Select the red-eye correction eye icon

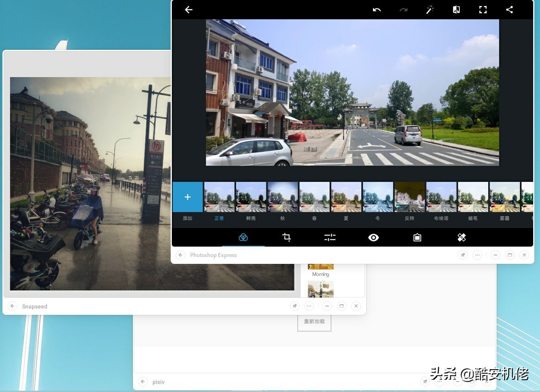(373, 237)
